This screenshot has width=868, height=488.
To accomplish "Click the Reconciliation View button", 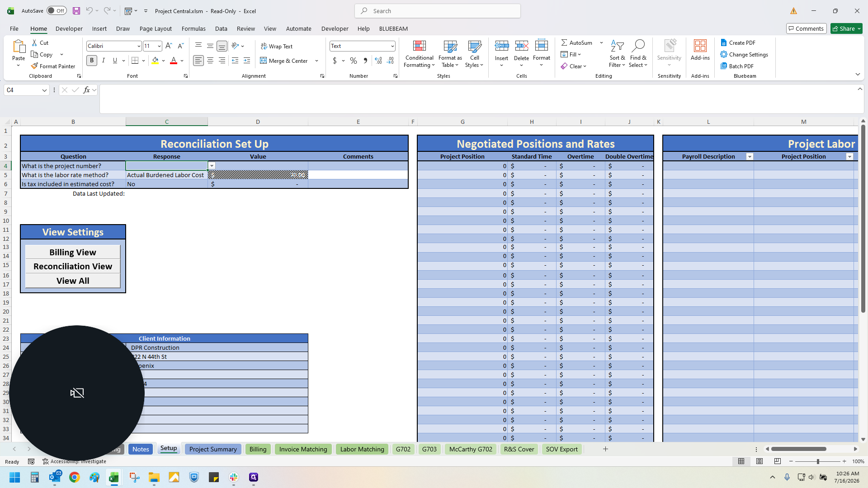I will click(73, 267).
